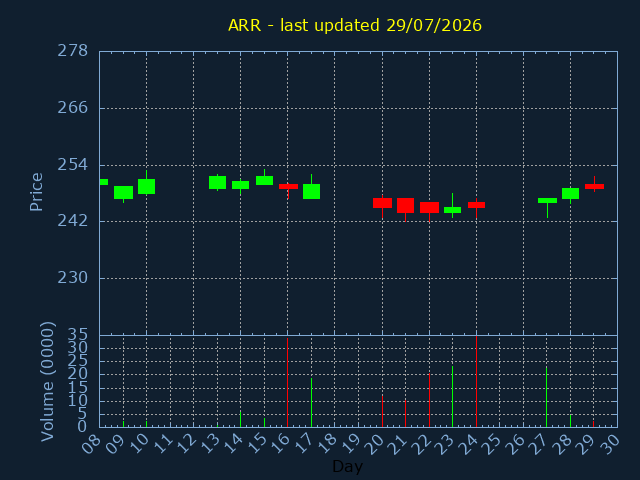This screenshot has height=480, width=640.
Task: Click the volume axis label '20'
Action: click(x=78, y=374)
